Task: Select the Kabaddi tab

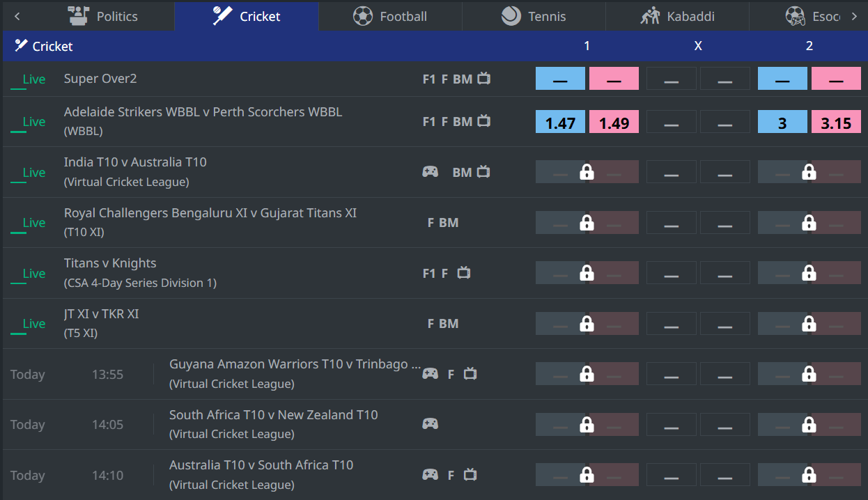Action: click(x=677, y=16)
